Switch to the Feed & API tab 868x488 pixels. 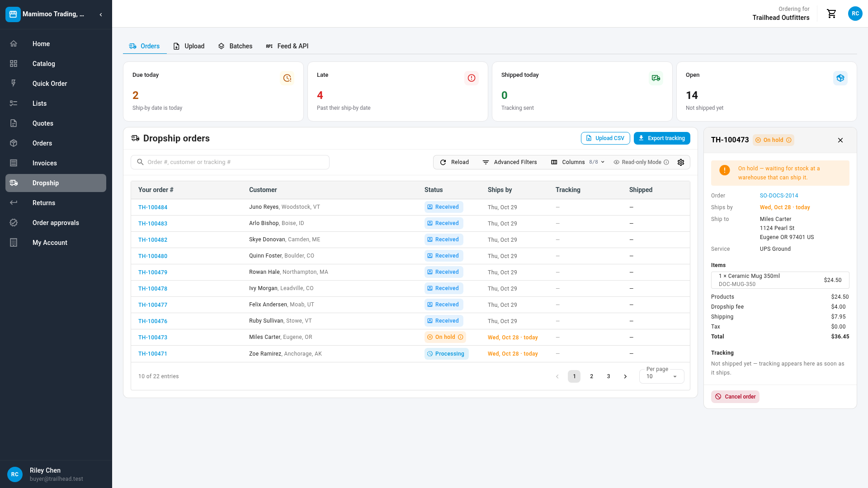287,46
